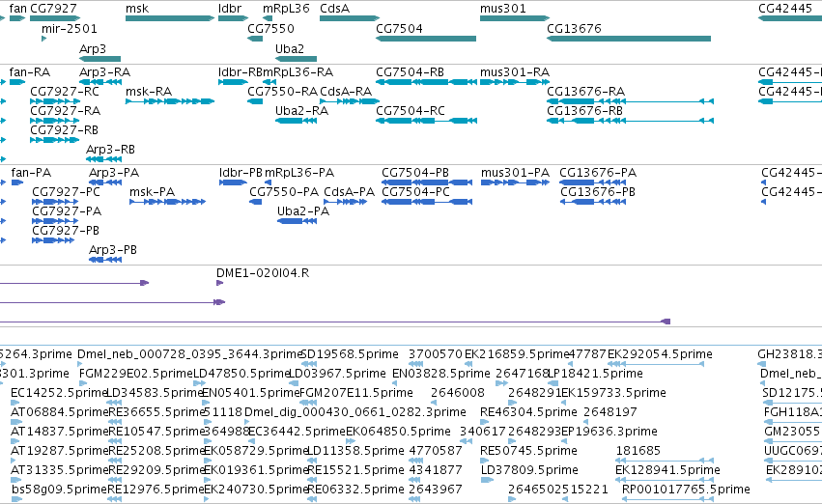822x504 pixels.
Task: Open the FGM229E02.5prime EST label
Action: (136, 374)
